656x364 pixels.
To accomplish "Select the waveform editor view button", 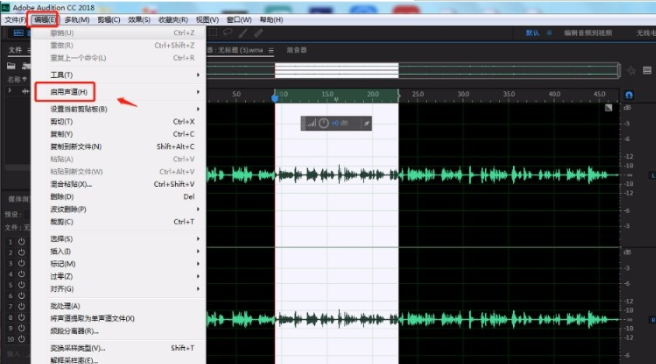I will tap(18, 33).
